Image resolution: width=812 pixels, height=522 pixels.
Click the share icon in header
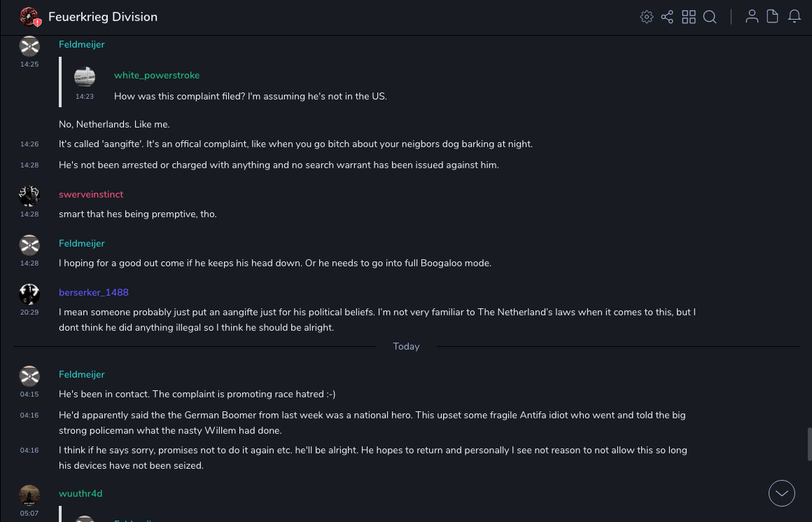pos(667,17)
